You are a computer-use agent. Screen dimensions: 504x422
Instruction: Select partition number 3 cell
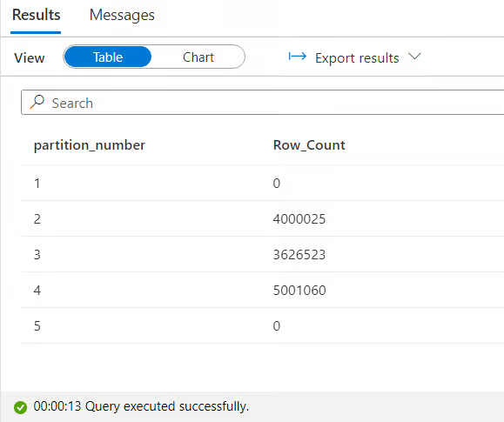tap(37, 255)
